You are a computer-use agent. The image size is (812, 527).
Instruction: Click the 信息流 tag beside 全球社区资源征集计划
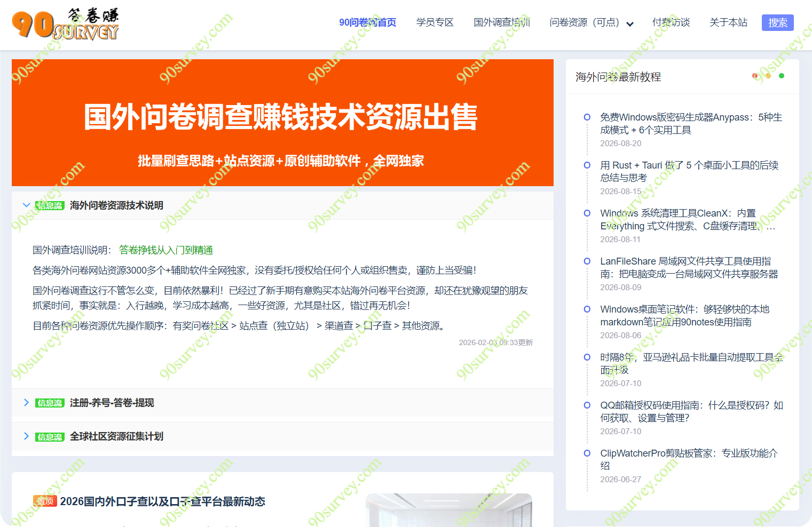pos(50,437)
